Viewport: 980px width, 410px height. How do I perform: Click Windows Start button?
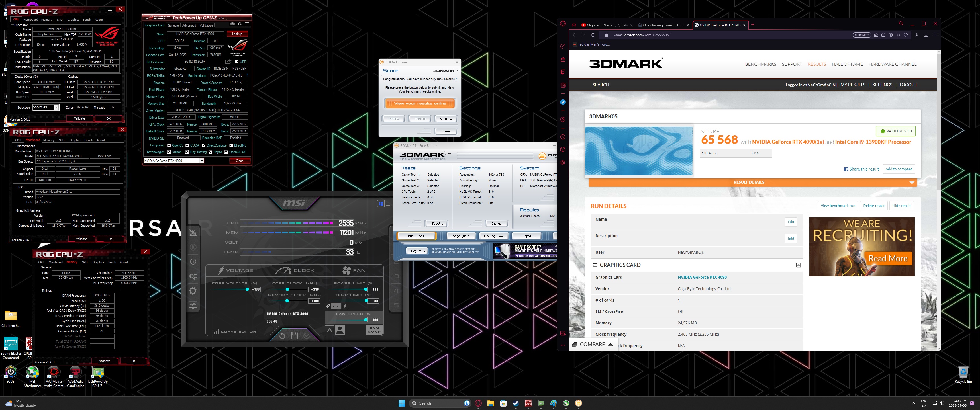(402, 403)
